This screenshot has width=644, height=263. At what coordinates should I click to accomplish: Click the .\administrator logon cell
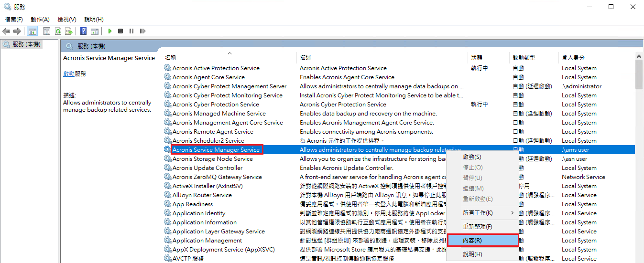(582, 86)
